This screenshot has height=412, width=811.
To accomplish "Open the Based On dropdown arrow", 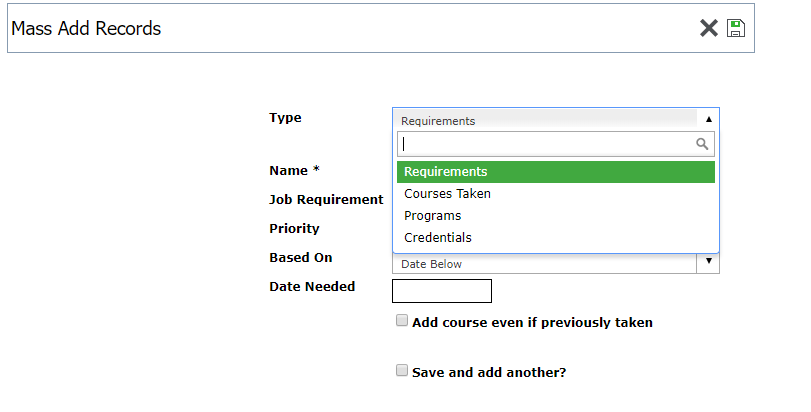I will pyautogui.click(x=708, y=261).
